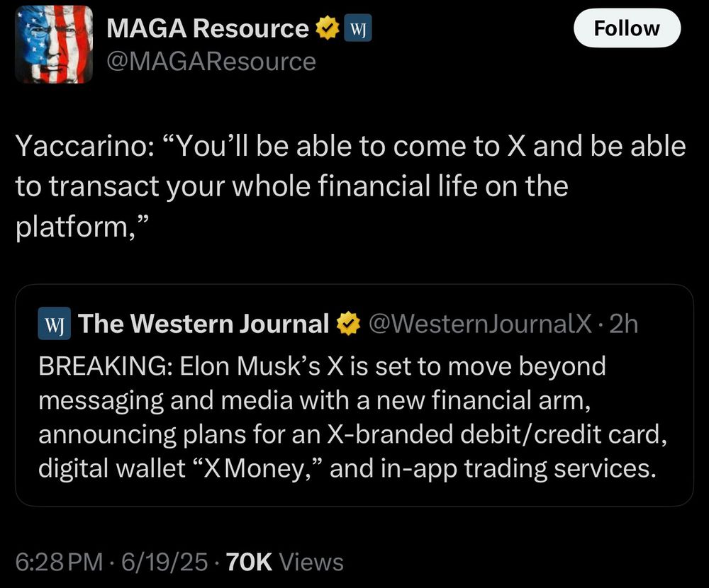The height and width of the screenshot is (588, 709).
Task: Click the "BREAKING" word in quoted post
Action: click(104, 366)
